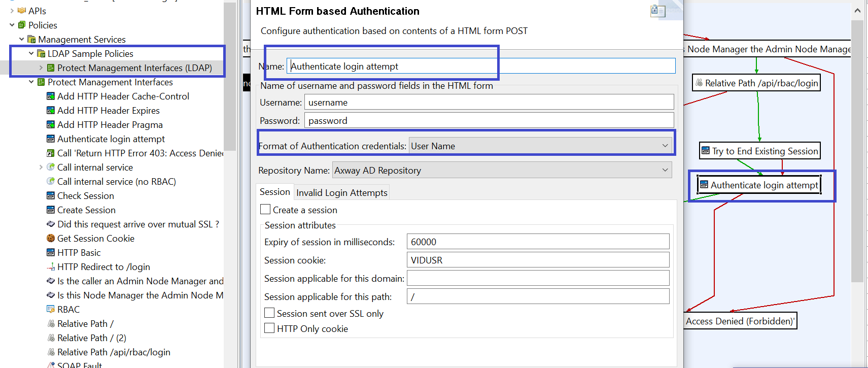This screenshot has width=868, height=368.
Task: Select the Session tab
Action: point(274,192)
